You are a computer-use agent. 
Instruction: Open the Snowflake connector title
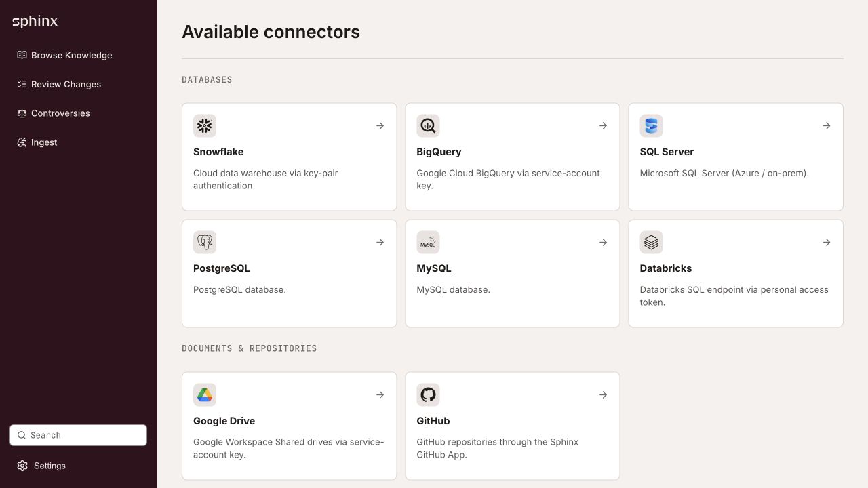(x=218, y=152)
